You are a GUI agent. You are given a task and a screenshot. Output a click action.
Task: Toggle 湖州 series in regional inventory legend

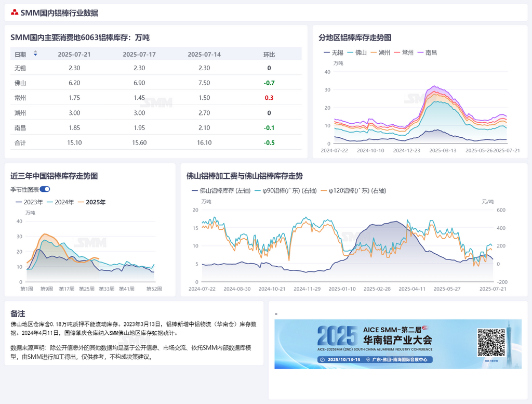point(380,53)
